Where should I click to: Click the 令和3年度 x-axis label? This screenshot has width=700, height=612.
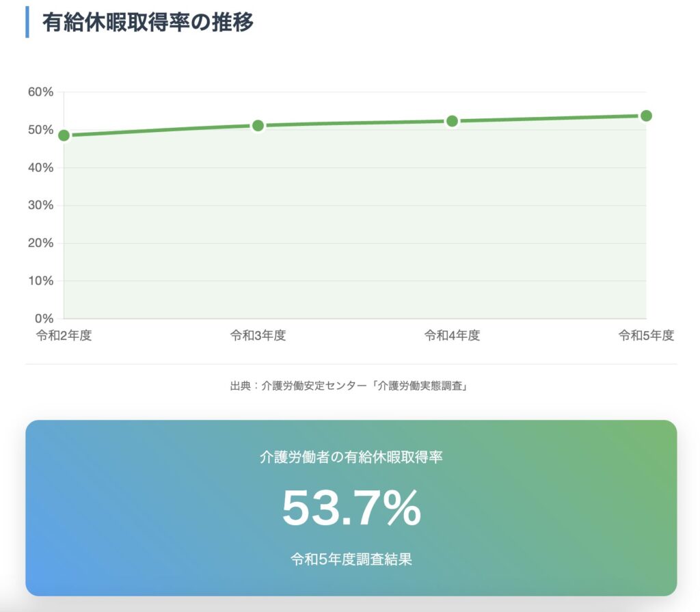258,336
